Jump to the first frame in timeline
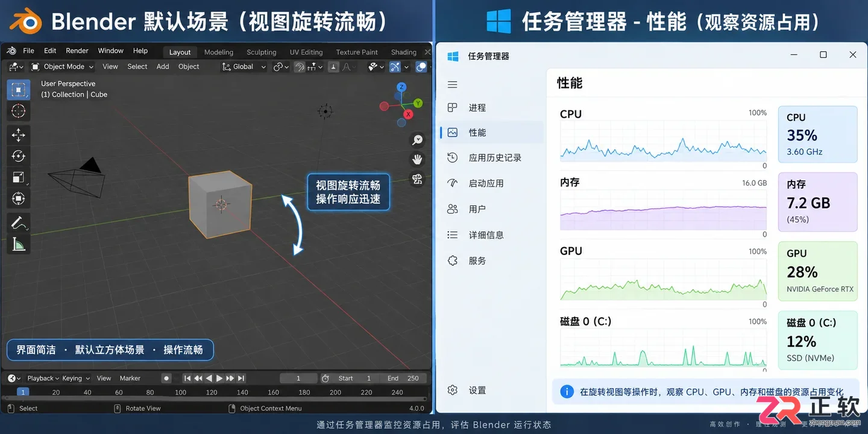The image size is (868, 434). click(187, 378)
